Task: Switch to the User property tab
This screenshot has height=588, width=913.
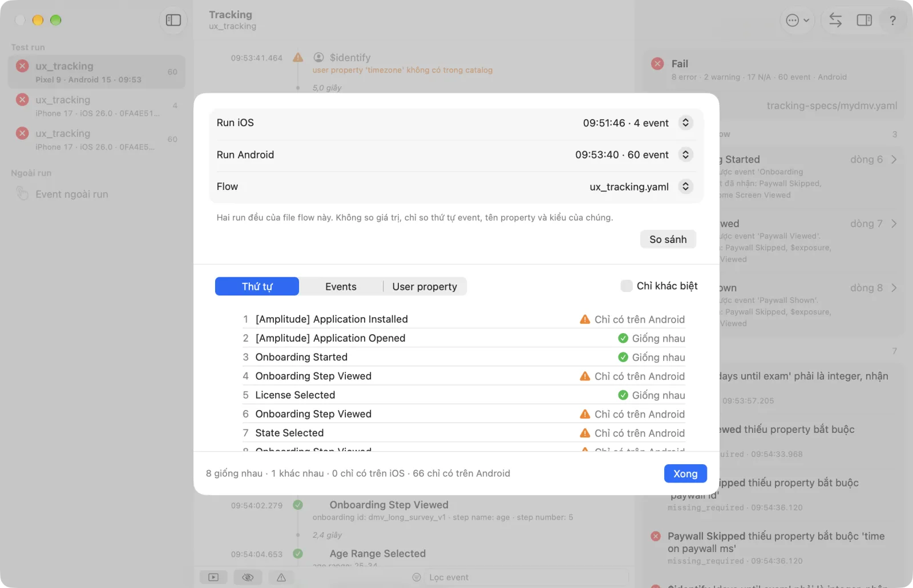Action: tap(425, 286)
